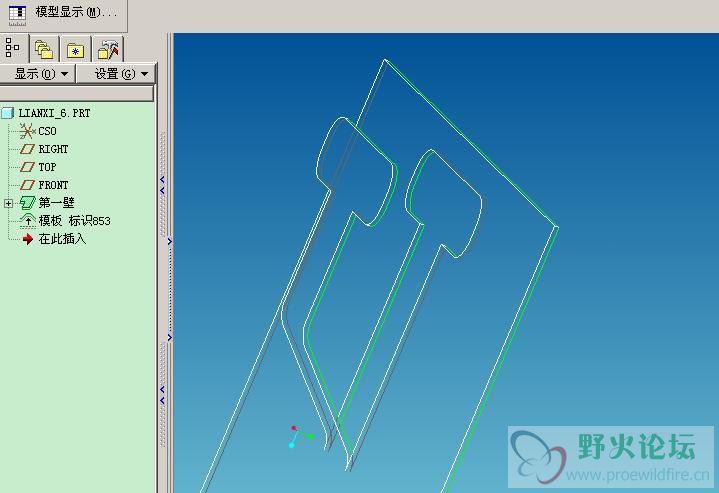This screenshot has width=719, height=493.
Task: Open the 设置(G) dropdown menu
Action: click(x=116, y=73)
